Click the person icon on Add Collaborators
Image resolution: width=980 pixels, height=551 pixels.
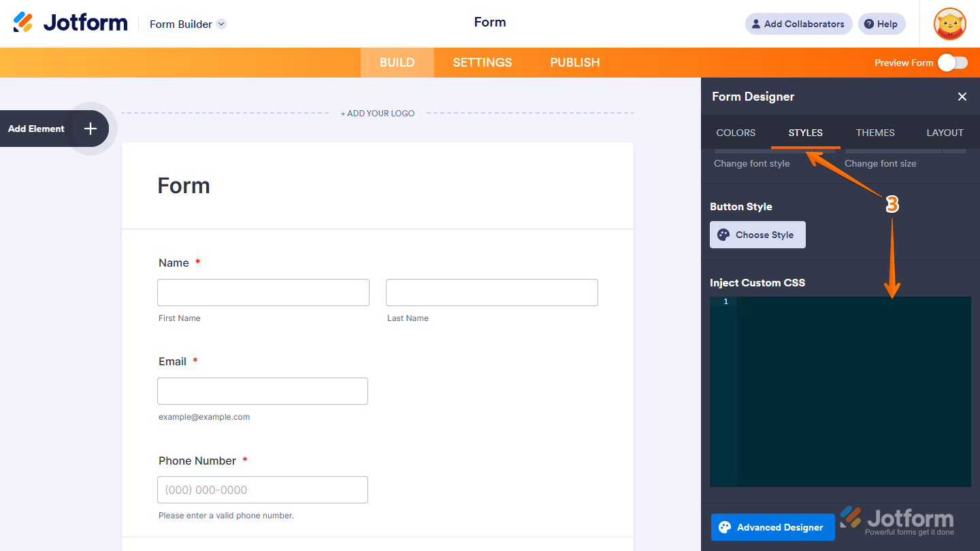tap(755, 24)
